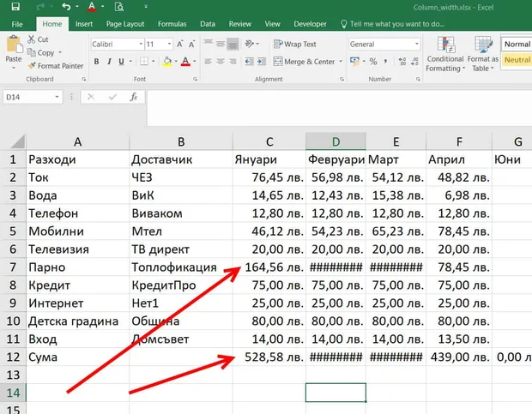
Task: Cut selection with scissors icon
Action: 31,39
